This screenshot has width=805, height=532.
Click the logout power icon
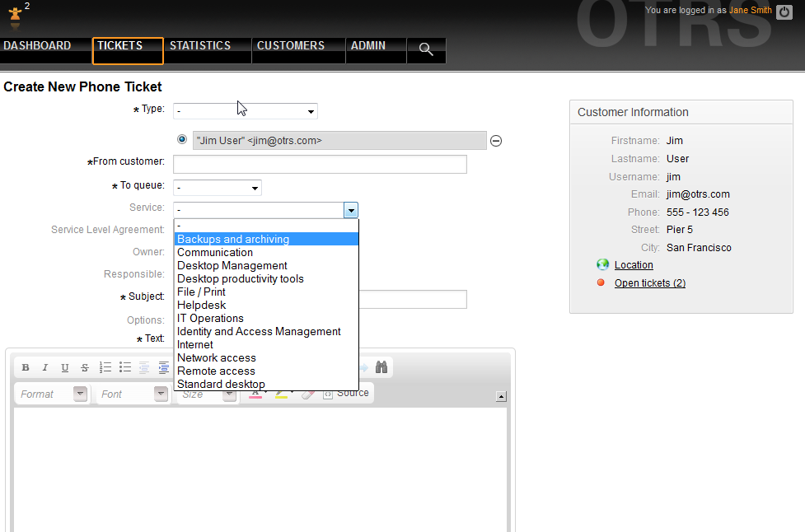click(784, 11)
